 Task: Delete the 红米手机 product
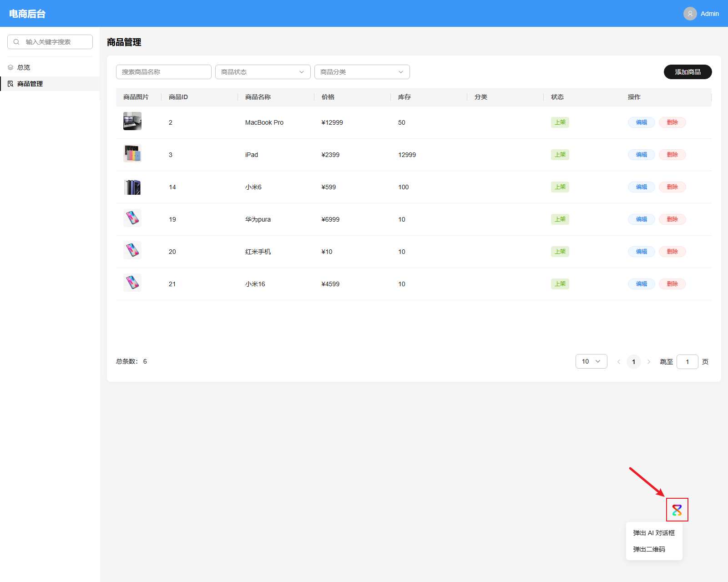point(672,252)
